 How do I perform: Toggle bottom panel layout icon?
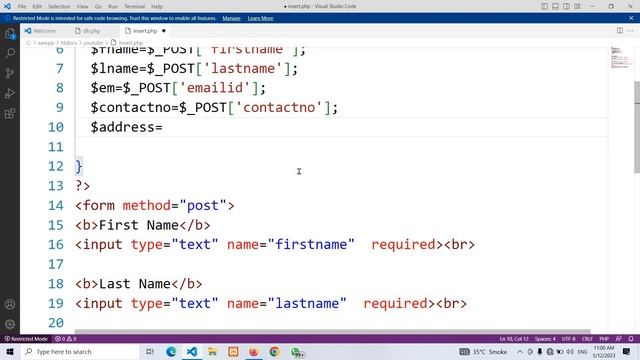click(x=556, y=6)
